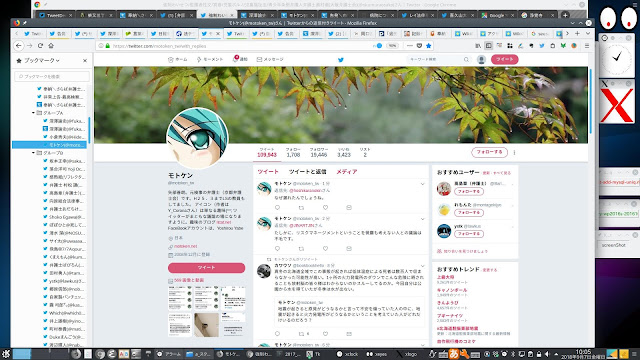This screenshot has width=640, height=360.
Task: Select the highlighted モトケン bookmark row
Action: coord(49,145)
